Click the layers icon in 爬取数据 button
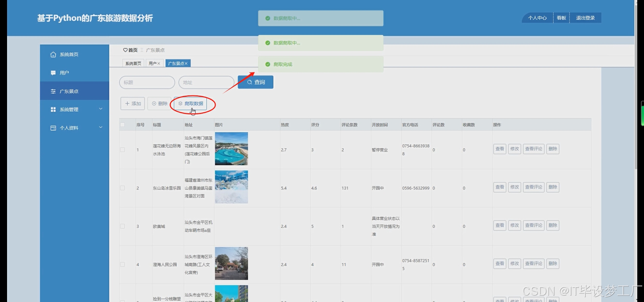Screen dimensions: 644x302 pyautogui.click(x=180, y=103)
